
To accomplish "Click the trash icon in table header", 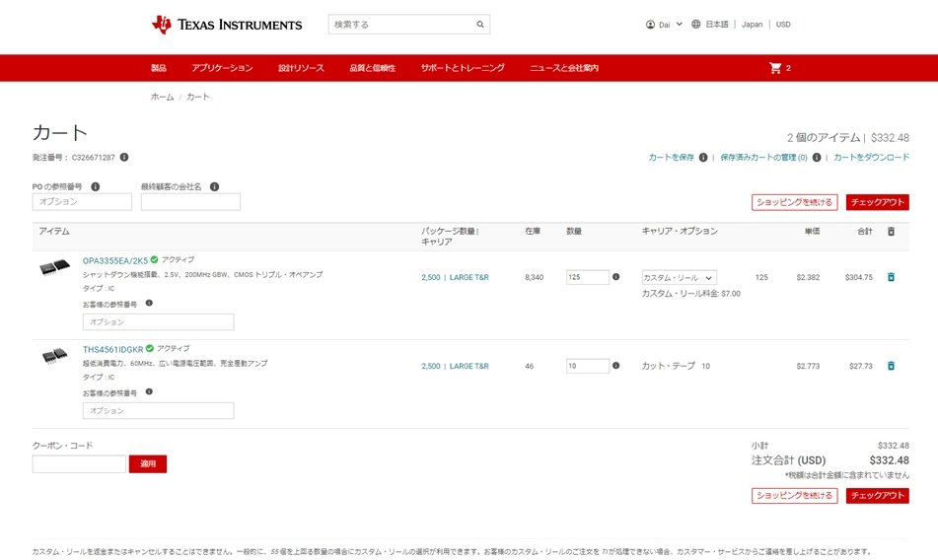I will coord(891,231).
